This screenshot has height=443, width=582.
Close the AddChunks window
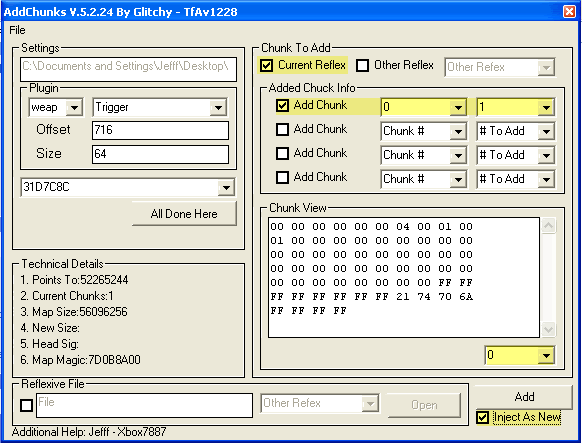click(x=569, y=11)
